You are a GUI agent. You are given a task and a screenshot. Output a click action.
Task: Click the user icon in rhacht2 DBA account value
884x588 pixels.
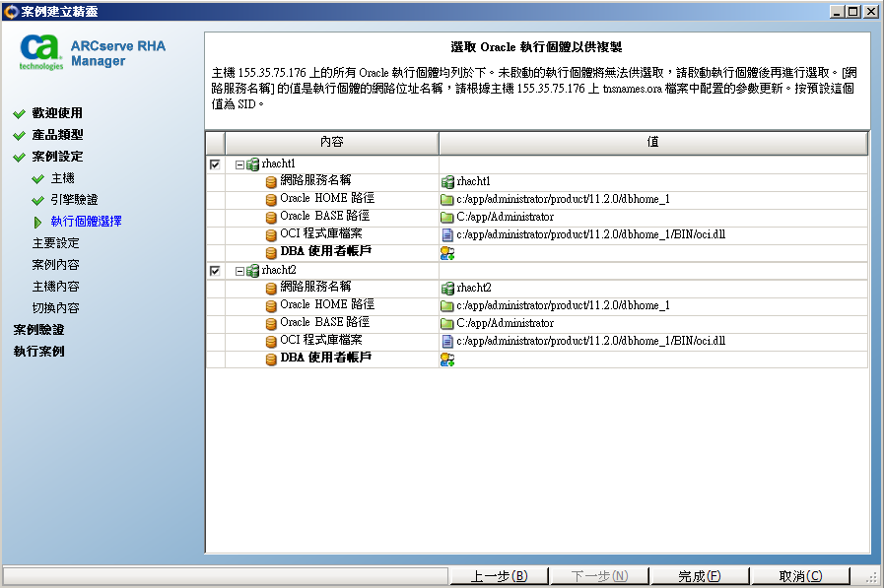click(447, 359)
